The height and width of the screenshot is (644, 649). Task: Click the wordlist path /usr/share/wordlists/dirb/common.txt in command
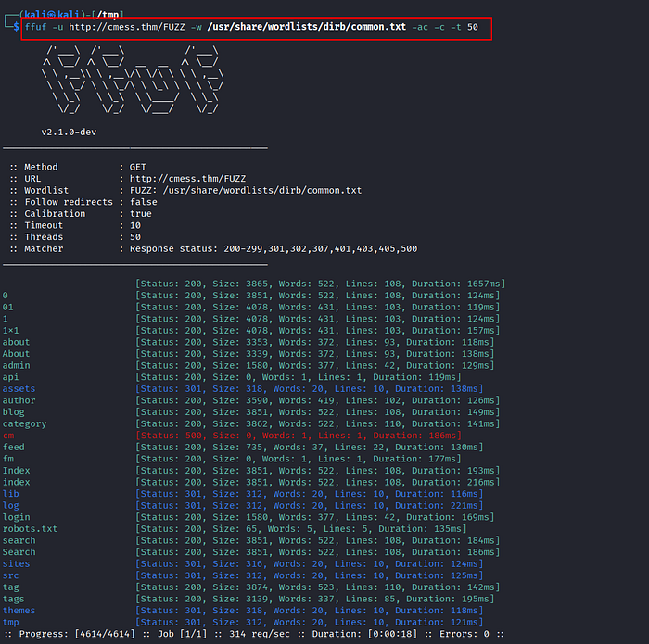click(x=306, y=27)
